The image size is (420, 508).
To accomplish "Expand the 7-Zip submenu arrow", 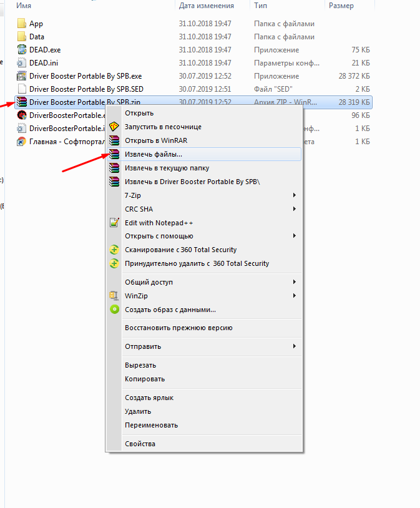I will 295,195.
